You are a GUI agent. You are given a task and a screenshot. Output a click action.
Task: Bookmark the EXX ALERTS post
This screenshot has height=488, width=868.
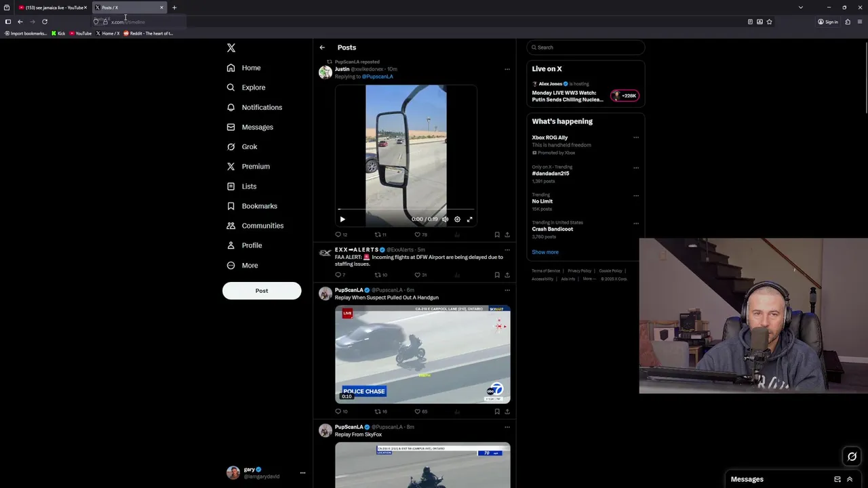[497, 274]
